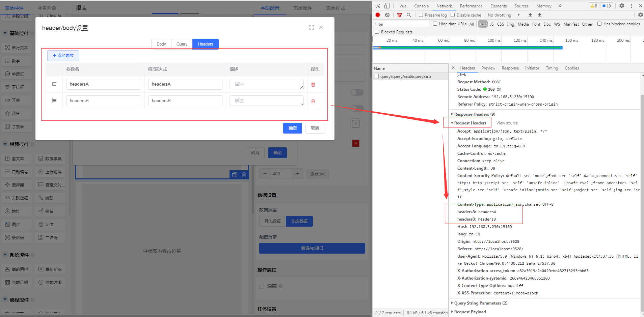This screenshot has width=644, height=317.
Task: Click the inspect element picker icon
Action: coord(378,6)
